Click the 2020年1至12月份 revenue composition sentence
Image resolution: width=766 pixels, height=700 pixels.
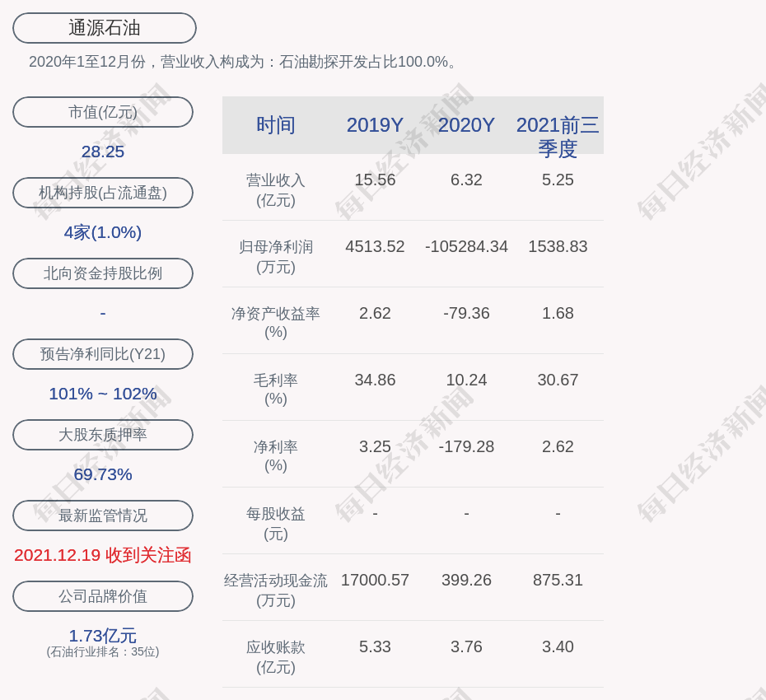click(x=243, y=62)
